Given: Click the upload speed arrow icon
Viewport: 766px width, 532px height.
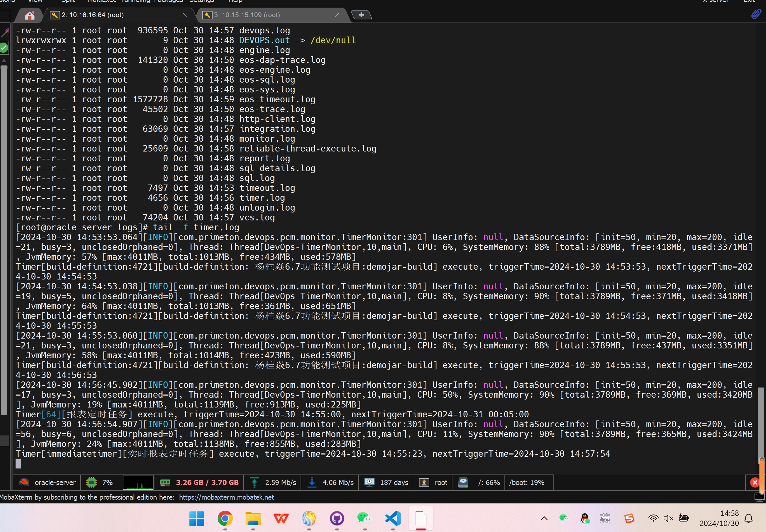Looking at the screenshot, I should pos(254,482).
